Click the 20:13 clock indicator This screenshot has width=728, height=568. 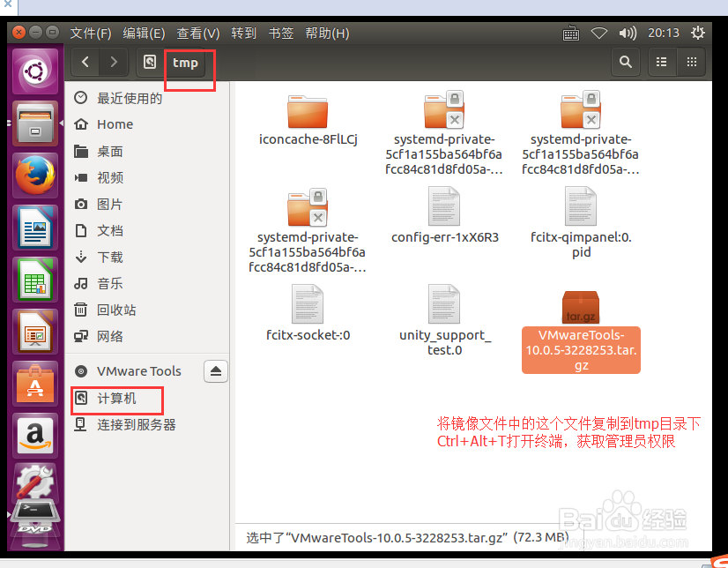click(664, 33)
